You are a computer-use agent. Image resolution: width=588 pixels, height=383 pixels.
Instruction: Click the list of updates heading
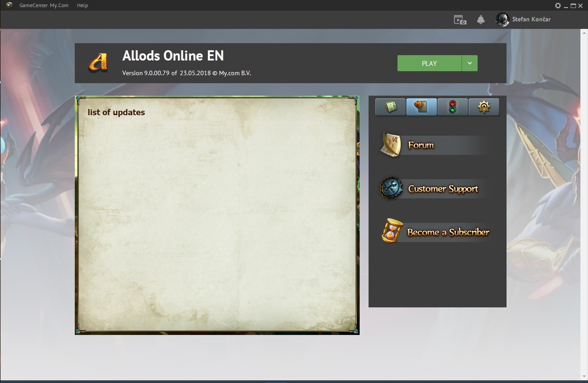(116, 113)
